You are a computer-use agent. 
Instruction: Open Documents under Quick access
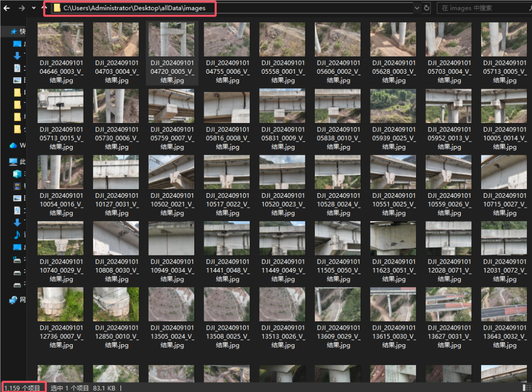[17, 68]
